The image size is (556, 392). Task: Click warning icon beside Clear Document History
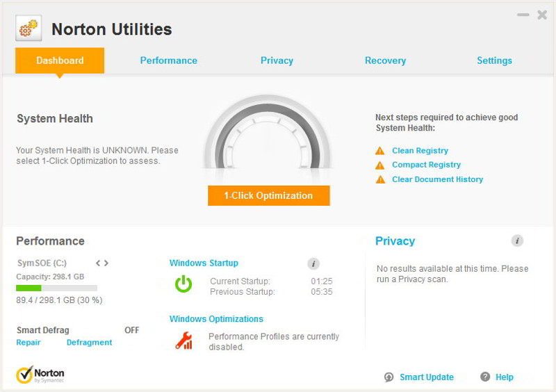pos(380,179)
